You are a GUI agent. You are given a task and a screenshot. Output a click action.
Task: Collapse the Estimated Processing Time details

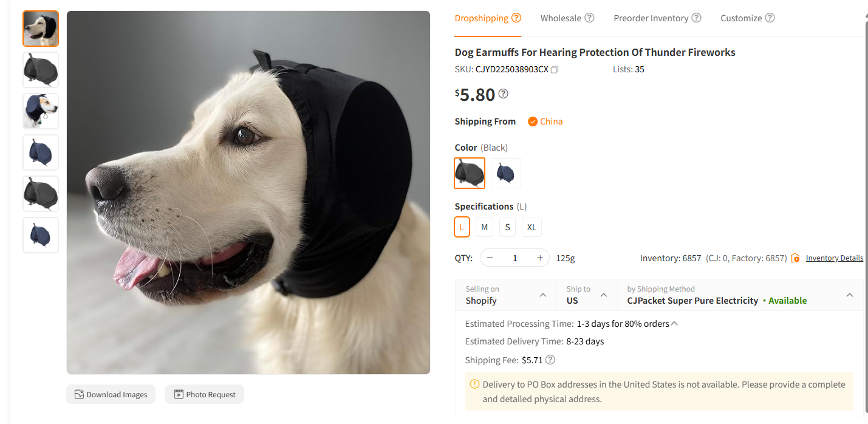point(673,324)
